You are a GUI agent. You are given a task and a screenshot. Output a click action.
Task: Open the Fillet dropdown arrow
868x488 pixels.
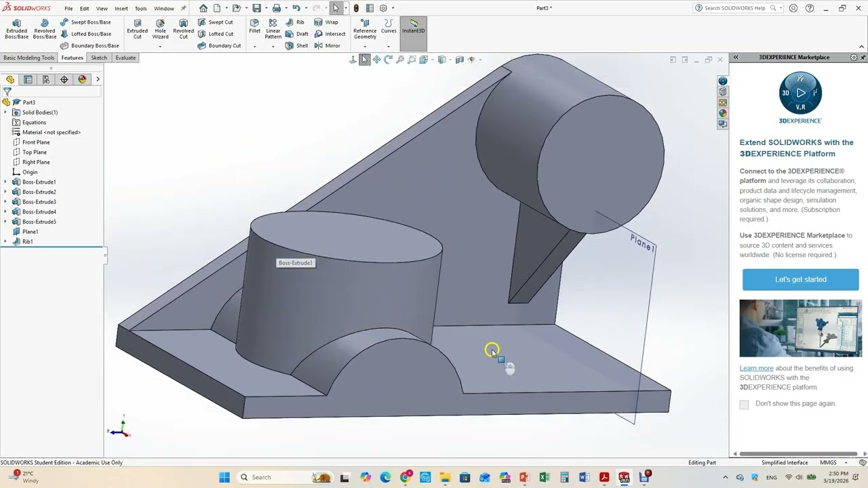tap(254, 46)
